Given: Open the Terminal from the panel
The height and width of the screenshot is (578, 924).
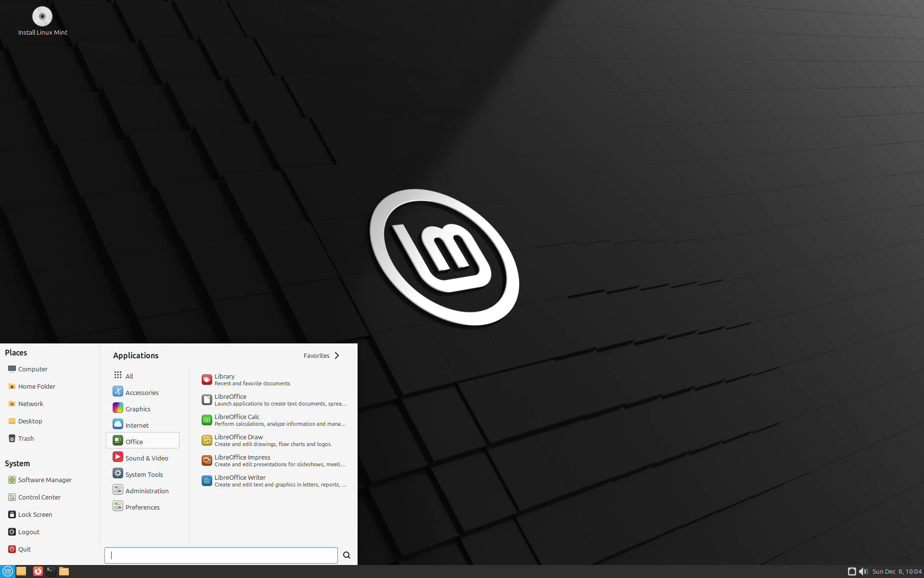Looking at the screenshot, I should click(51, 571).
